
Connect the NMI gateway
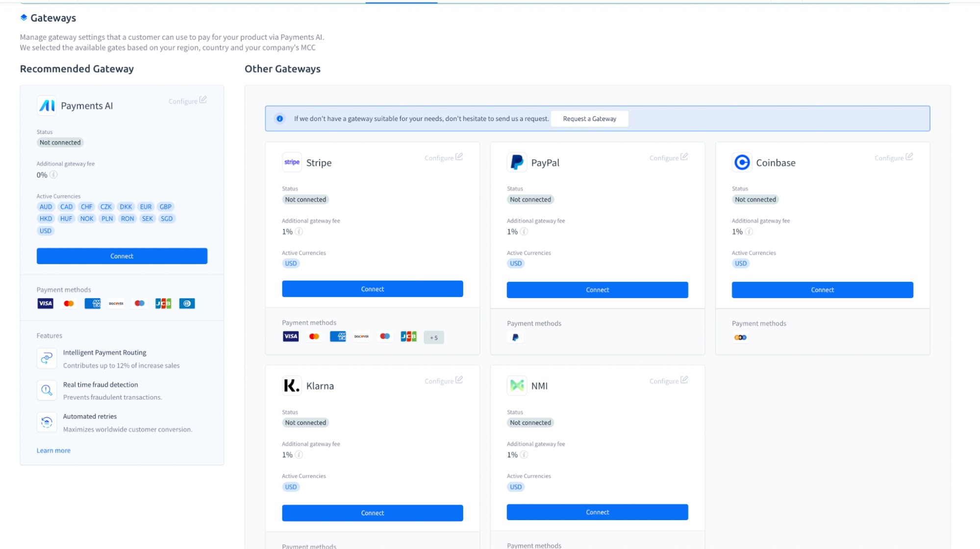597,512
